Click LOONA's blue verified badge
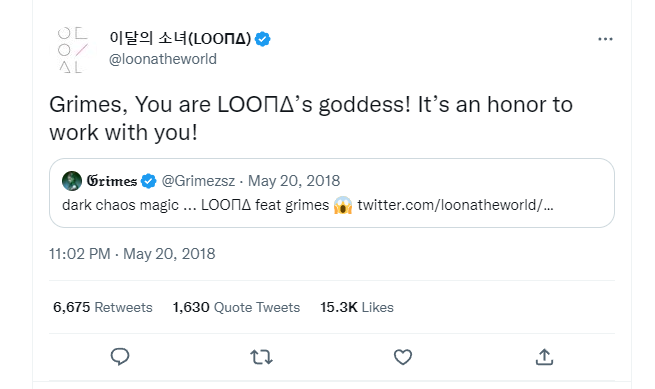The image size is (655, 389). (263, 39)
